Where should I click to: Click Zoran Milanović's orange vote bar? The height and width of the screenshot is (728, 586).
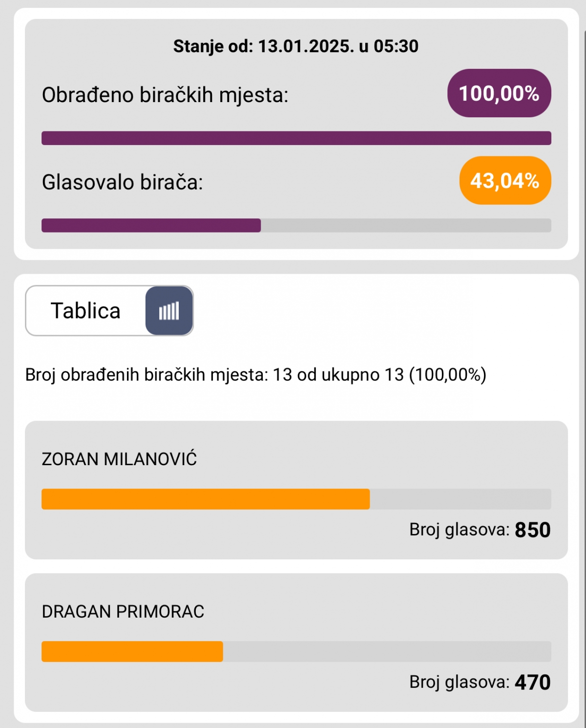(205, 499)
